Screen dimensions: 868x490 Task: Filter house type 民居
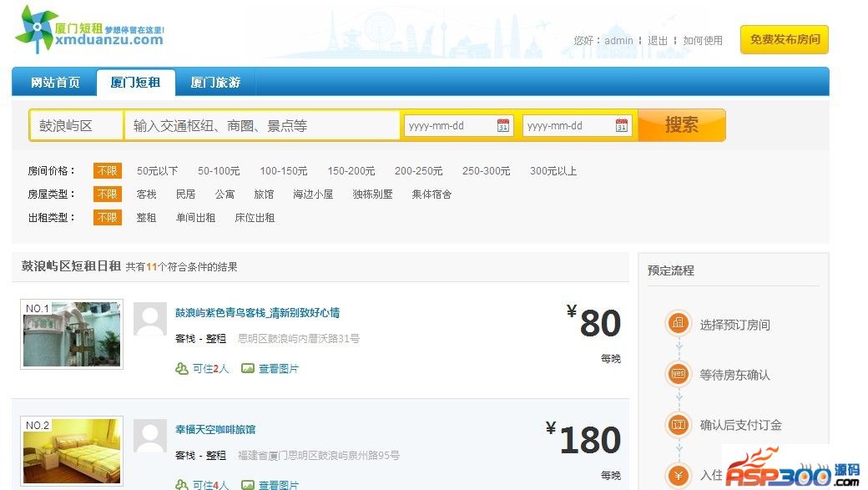pos(185,194)
